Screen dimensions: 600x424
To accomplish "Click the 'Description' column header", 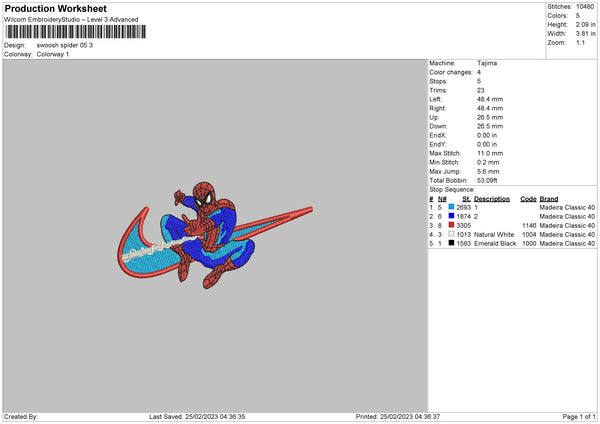I will point(492,199).
